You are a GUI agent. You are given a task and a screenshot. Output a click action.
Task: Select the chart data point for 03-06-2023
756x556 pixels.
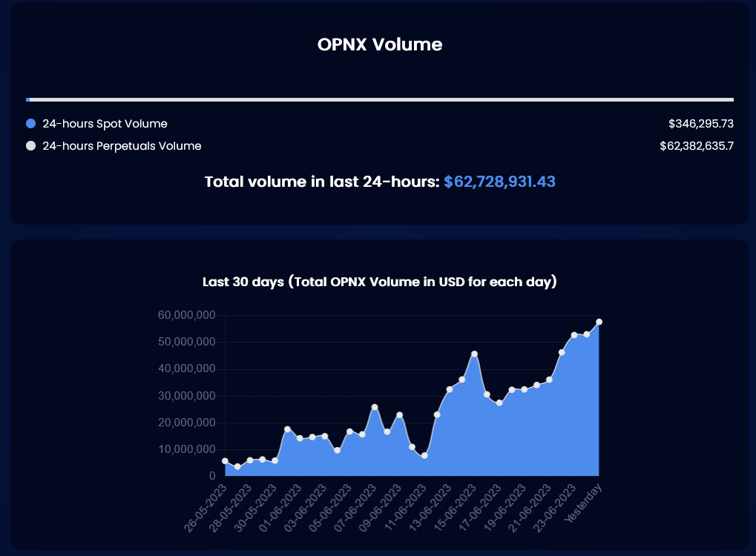(325, 436)
